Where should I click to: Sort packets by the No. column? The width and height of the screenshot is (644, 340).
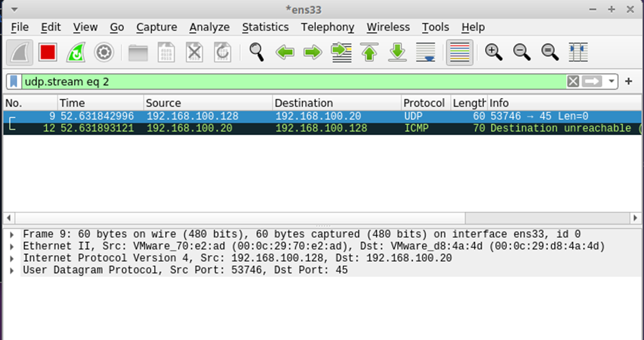pos(30,103)
